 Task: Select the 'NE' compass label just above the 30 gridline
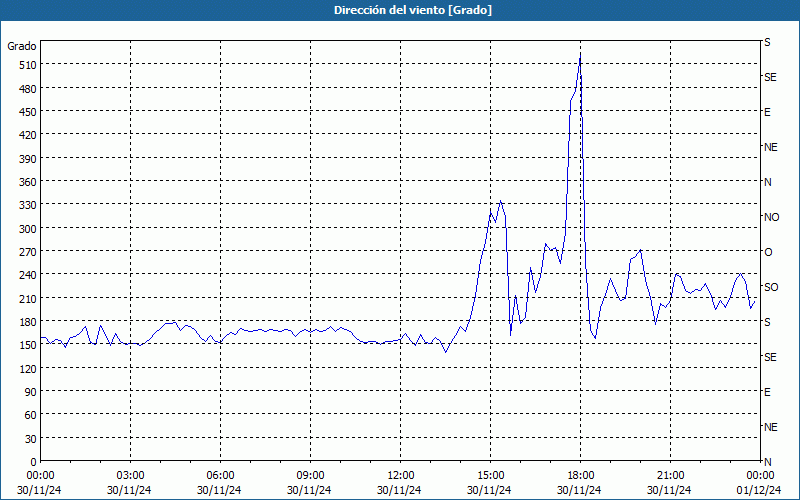point(770,427)
